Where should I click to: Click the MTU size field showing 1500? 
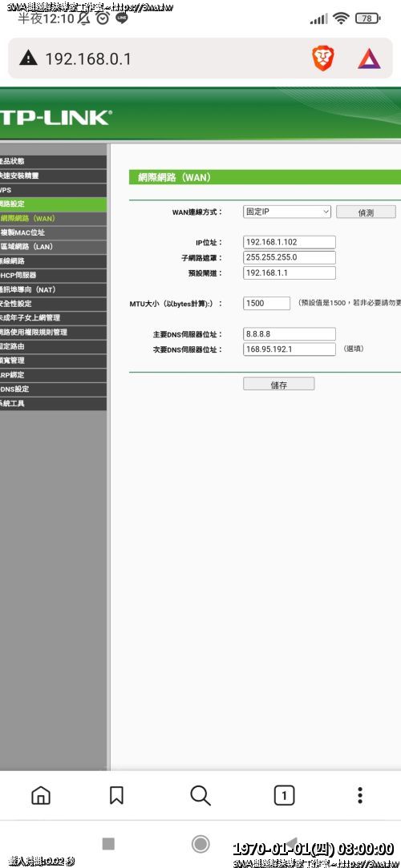point(266,303)
